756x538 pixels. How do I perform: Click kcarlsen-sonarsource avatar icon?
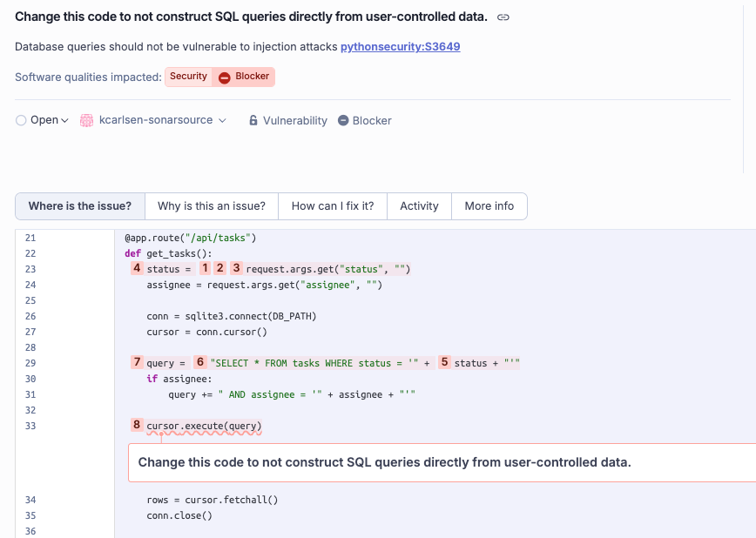coord(86,120)
